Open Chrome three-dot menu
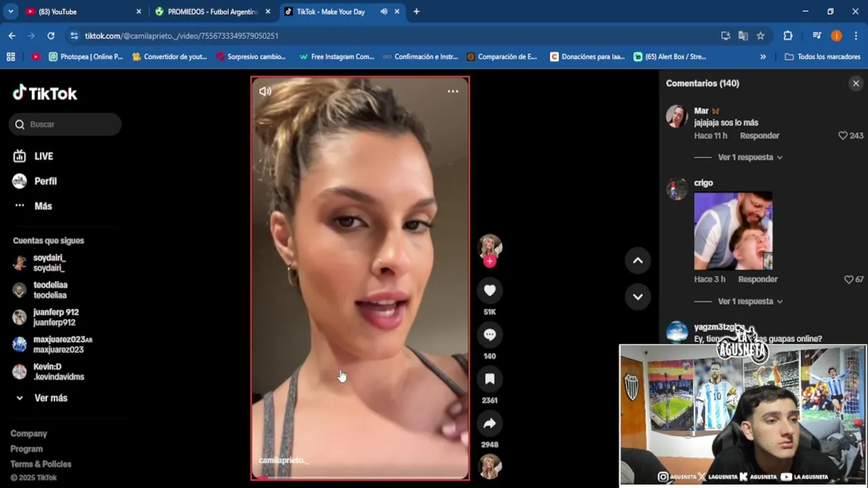This screenshot has width=868, height=488. [856, 35]
